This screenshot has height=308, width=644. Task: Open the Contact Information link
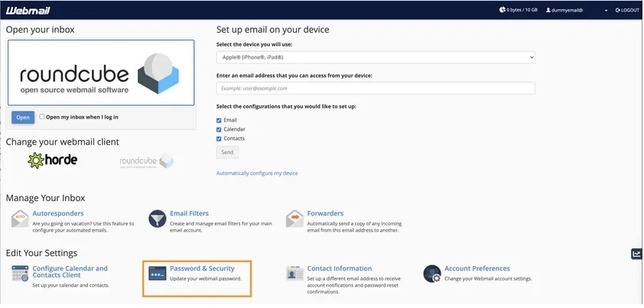pyautogui.click(x=340, y=268)
